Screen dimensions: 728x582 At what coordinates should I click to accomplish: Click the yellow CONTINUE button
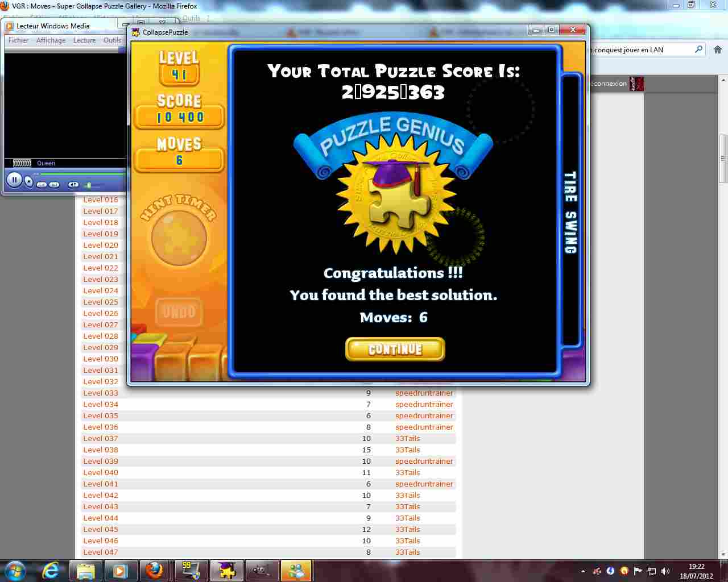[x=395, y=349]
